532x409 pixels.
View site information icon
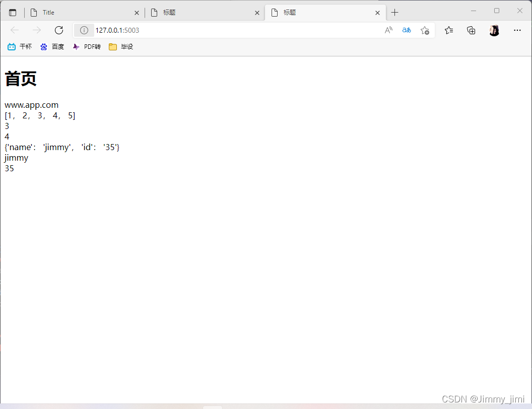pyautogui.click(x=84, y=30)
